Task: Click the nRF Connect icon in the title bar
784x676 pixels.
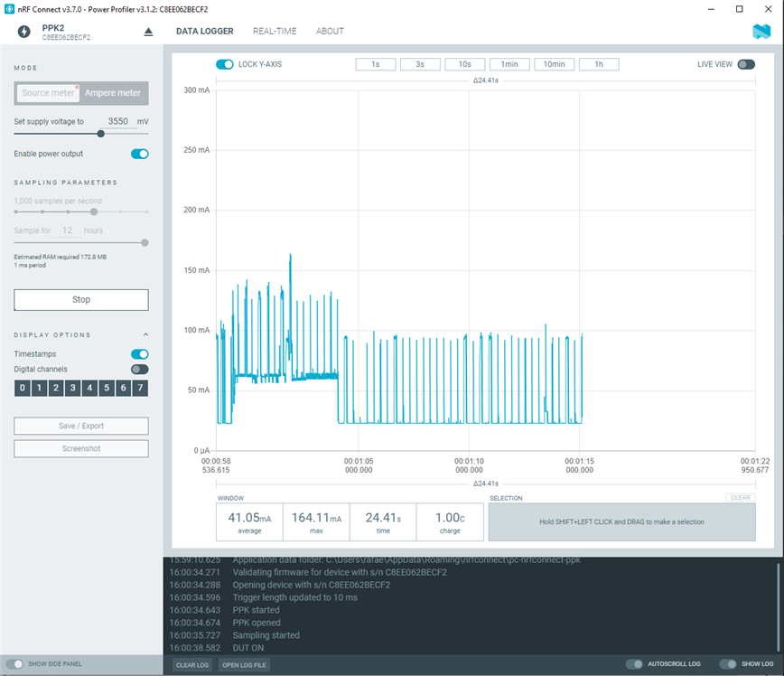Action: click(x=8, y=8)
